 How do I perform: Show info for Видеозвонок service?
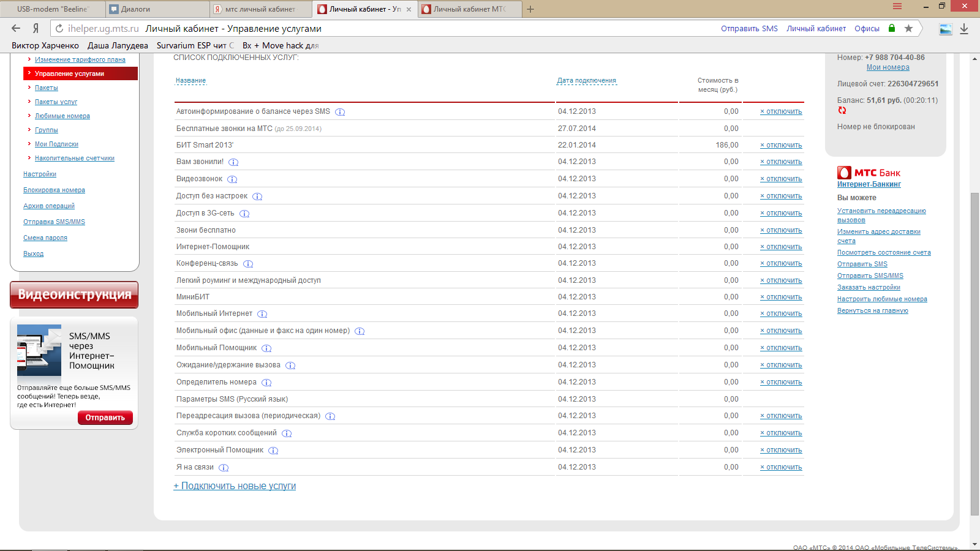pyautogui.click(x=232, y=179)
